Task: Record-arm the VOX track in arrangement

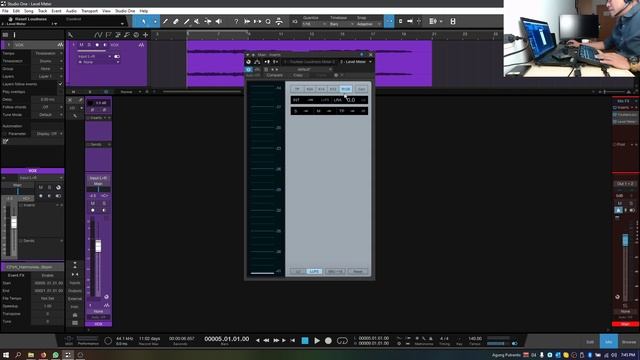Action: pos(97,44)
